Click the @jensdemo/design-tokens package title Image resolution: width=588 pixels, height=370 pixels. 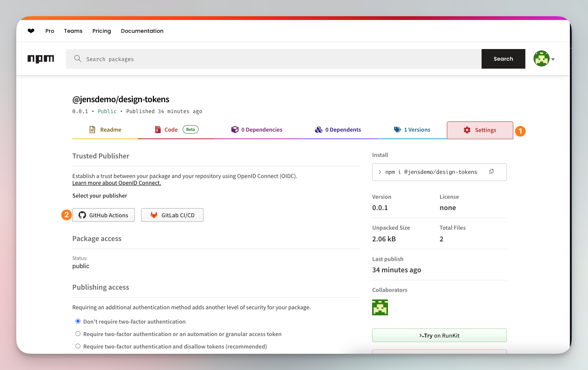(121, 99)
